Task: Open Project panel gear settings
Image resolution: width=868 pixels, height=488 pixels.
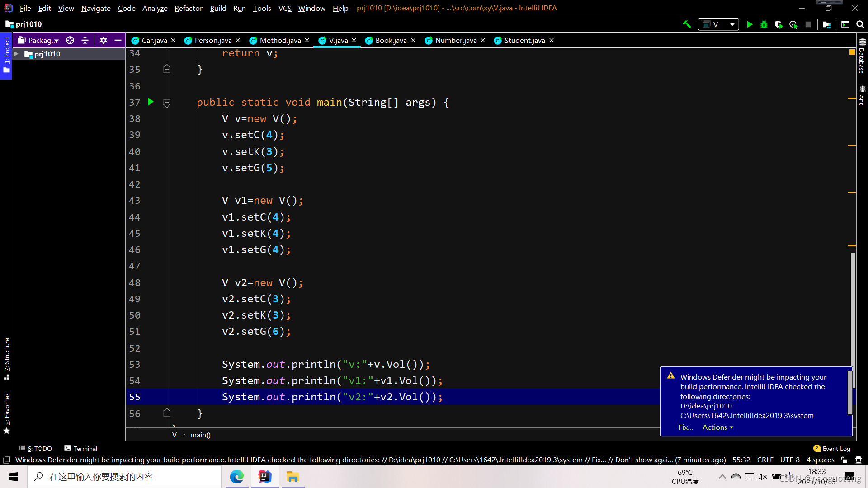Action: [x=104, y=40]
